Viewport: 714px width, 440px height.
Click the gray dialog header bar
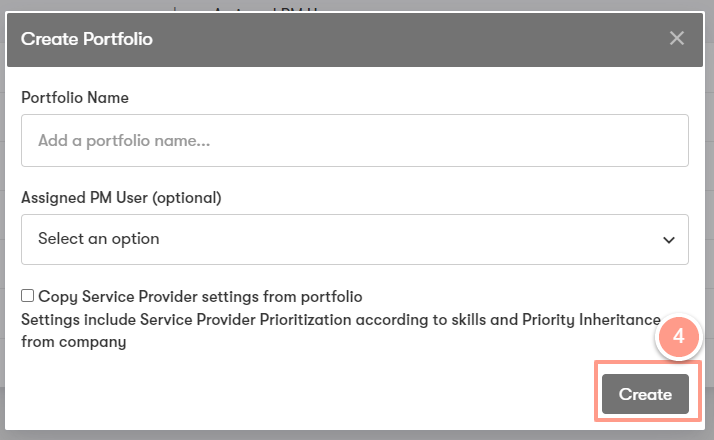point(355,40)
